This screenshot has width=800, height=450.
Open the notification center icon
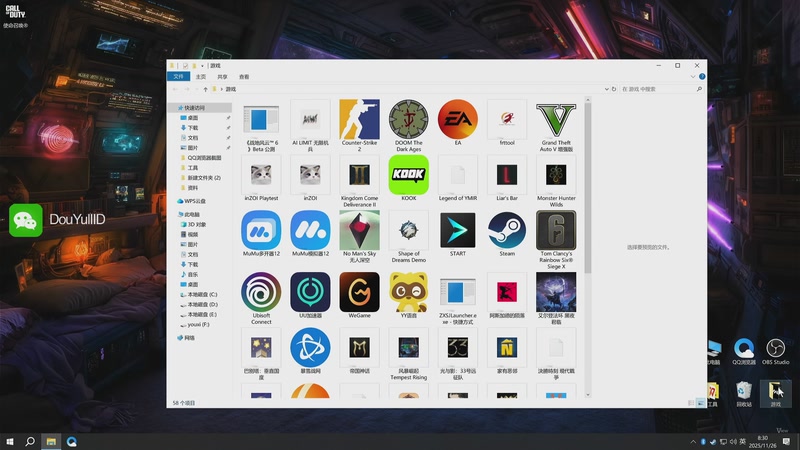click(x=786, y=441)
